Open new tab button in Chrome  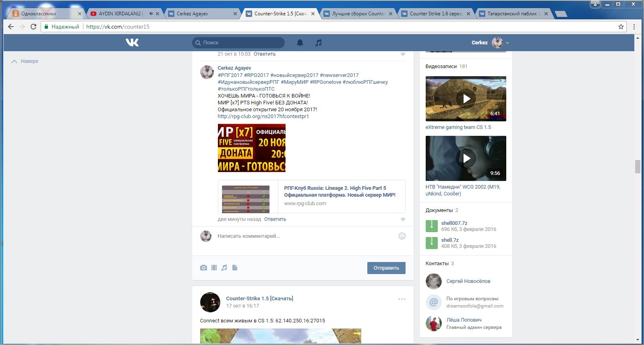coord(561,14)
